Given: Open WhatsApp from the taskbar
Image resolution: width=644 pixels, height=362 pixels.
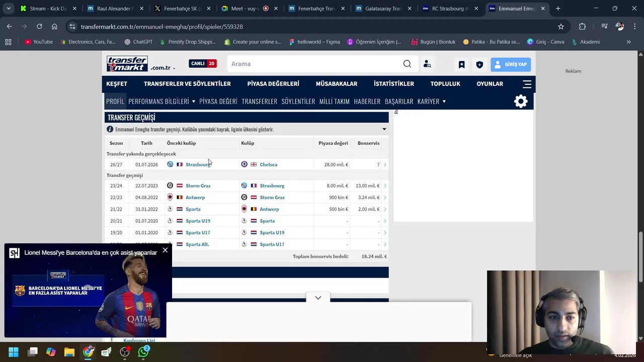Looking at the screenshot, I should pyautogui.click(x=144, y=352).
